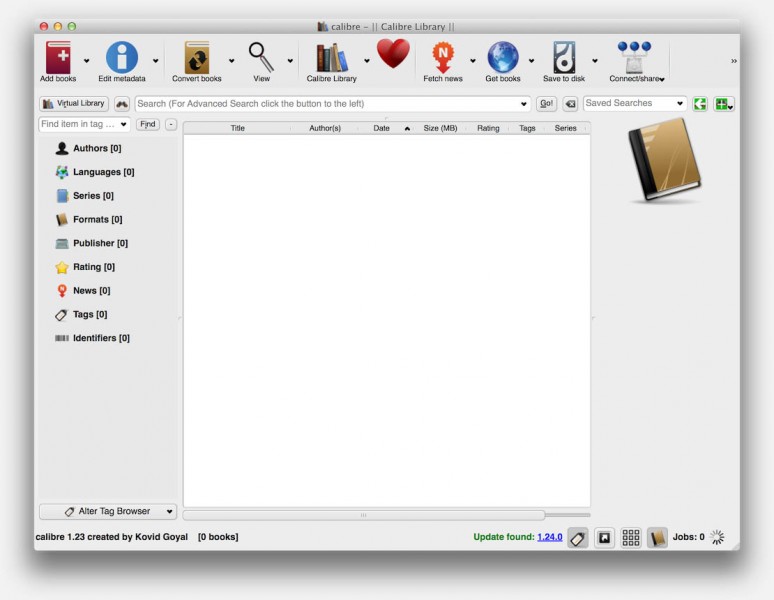Open Advanced Search binoculars button
The width and height of the screenshot is (774, 600).
[x=121, y=104]
